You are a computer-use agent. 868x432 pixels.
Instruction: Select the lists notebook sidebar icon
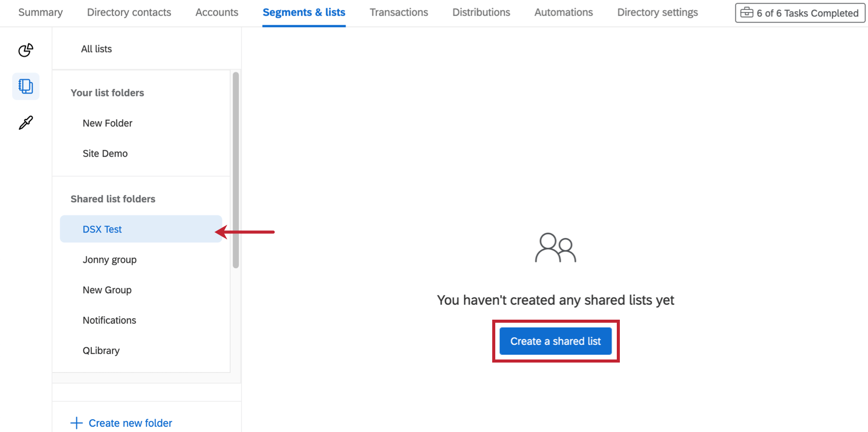coord(26,86)
